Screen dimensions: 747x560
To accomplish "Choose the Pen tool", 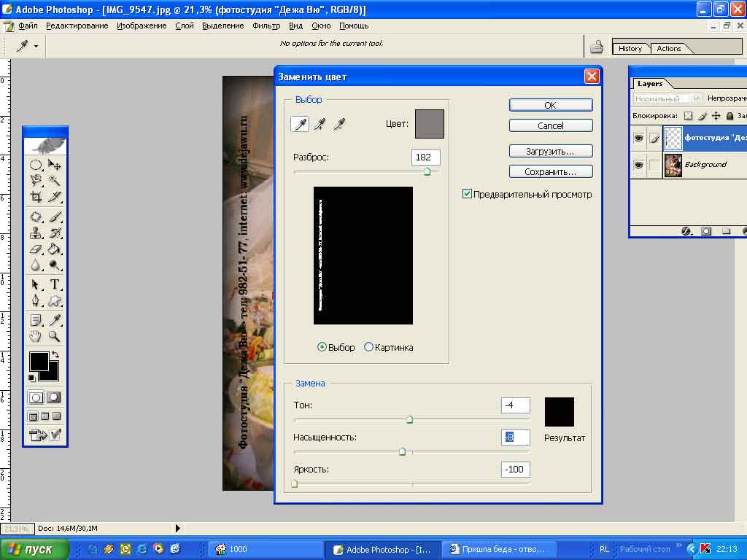I will 36,300.
